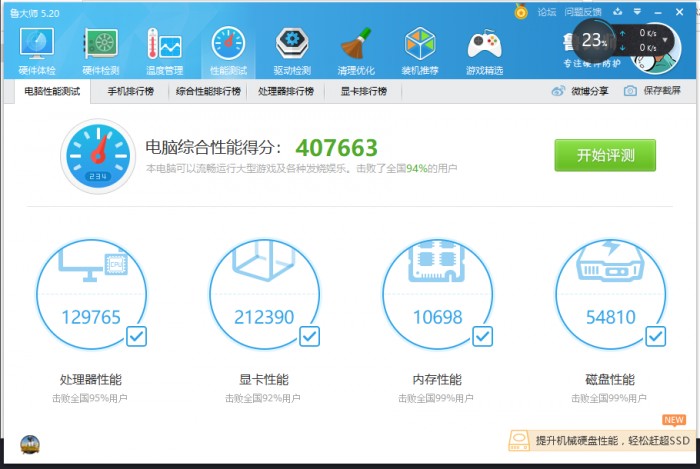Close the 鲁大师 window
The width and height of the screenshot is (700, 469).
coord(679,12)
